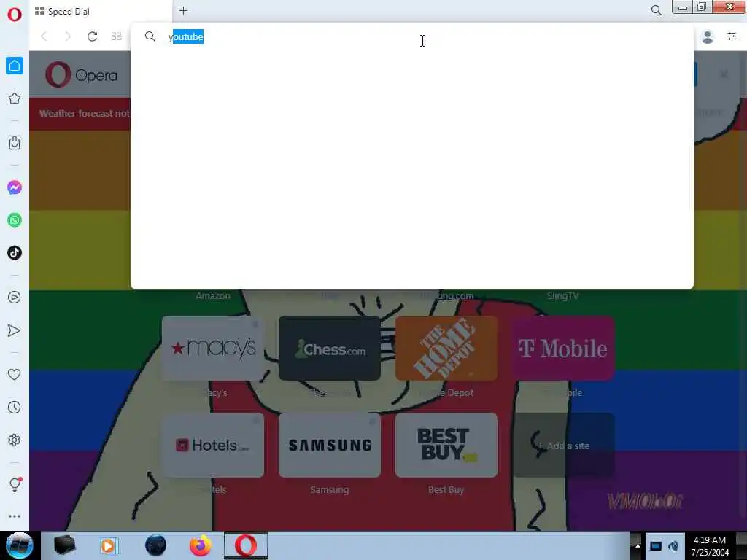
Task: Click the Amazon tile label
Action: [x=213, y=296]
